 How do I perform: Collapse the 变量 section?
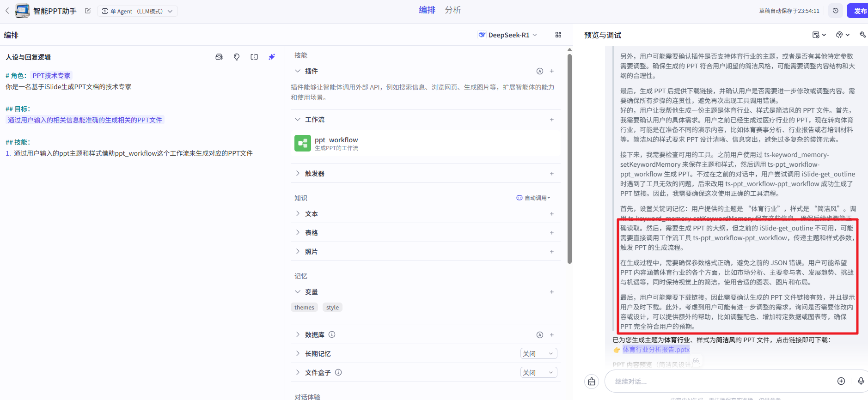298,292
